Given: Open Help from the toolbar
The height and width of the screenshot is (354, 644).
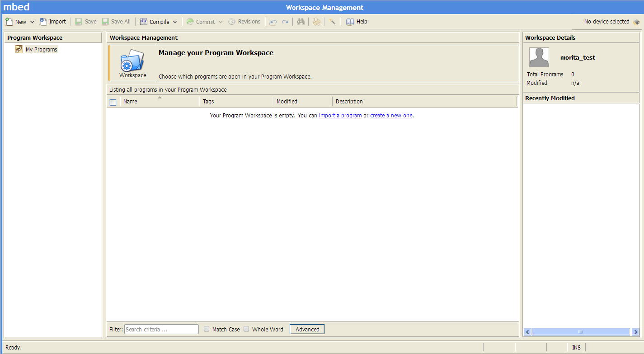Looking at the screenshot, I should click(x=357, y=22).
